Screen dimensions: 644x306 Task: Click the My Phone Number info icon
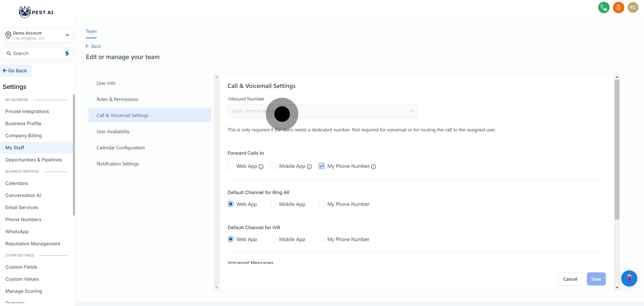tap(373, 167)
